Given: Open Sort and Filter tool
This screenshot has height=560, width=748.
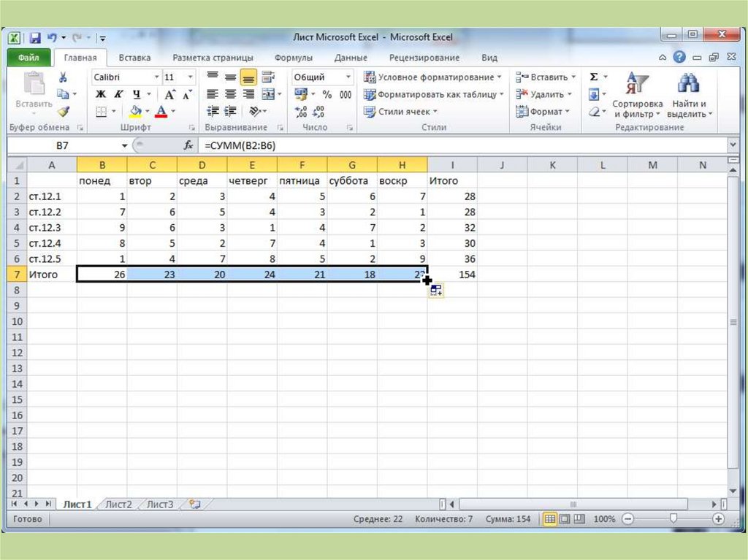Looking at the screenshot, I should coord(637,95).
